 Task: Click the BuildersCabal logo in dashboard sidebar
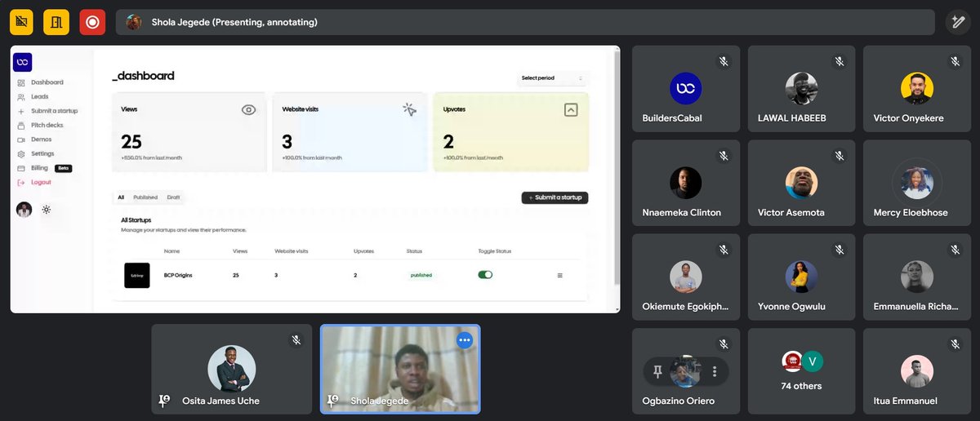23,62
